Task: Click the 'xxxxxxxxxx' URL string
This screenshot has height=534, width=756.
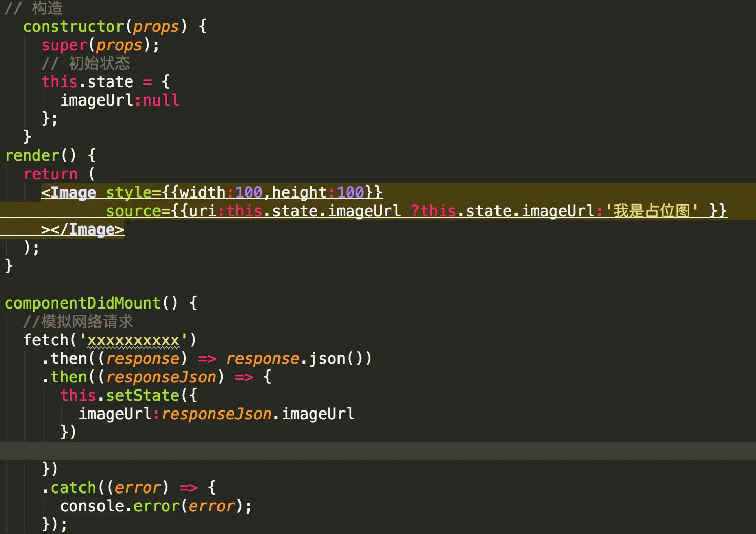Action: [133, 340]
